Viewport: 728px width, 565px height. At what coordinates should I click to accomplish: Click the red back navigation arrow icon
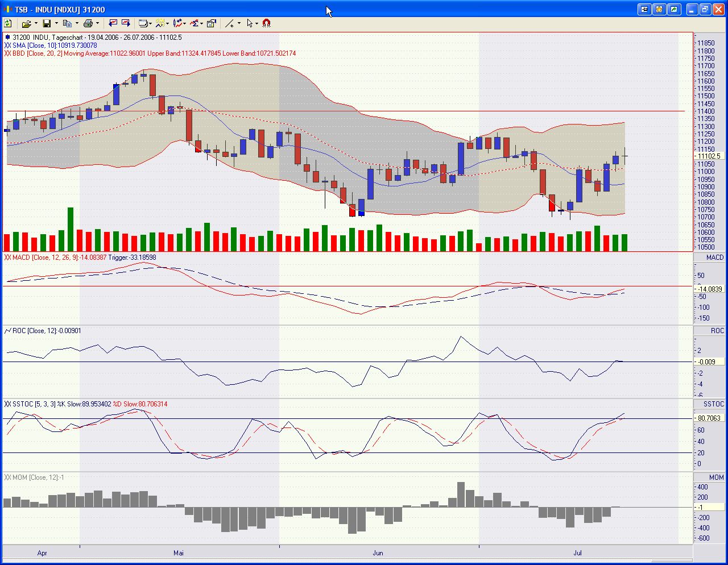pos(113,23)
